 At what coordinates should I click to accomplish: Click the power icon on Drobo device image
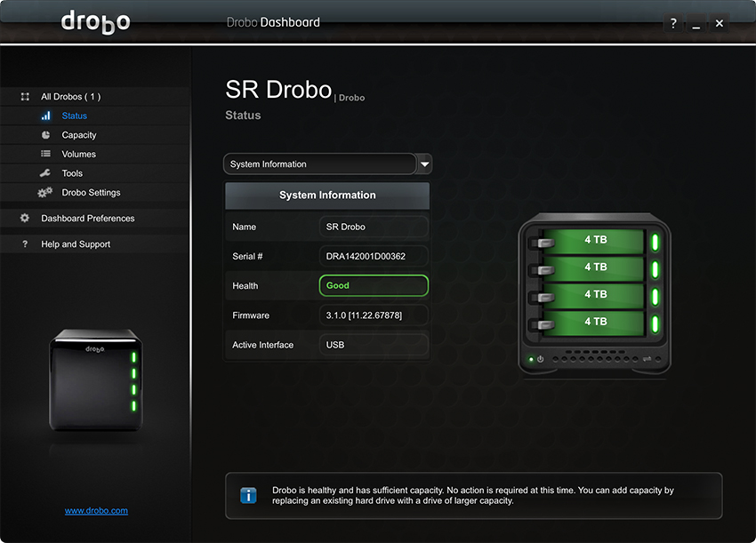tap(541, 359)
